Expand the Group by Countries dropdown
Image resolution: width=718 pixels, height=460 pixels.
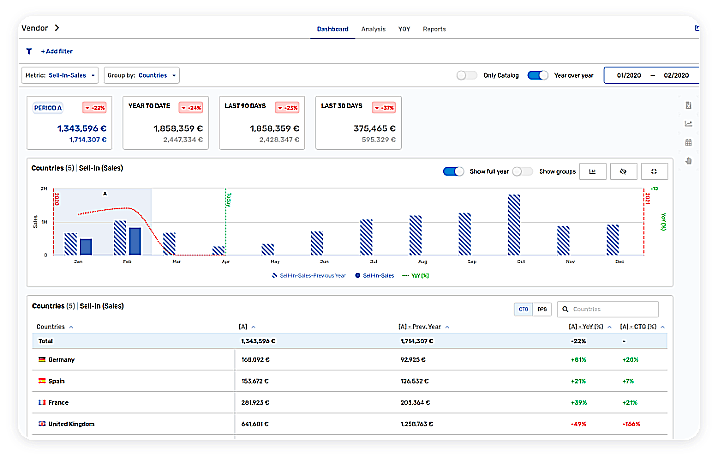coord(142,75)
